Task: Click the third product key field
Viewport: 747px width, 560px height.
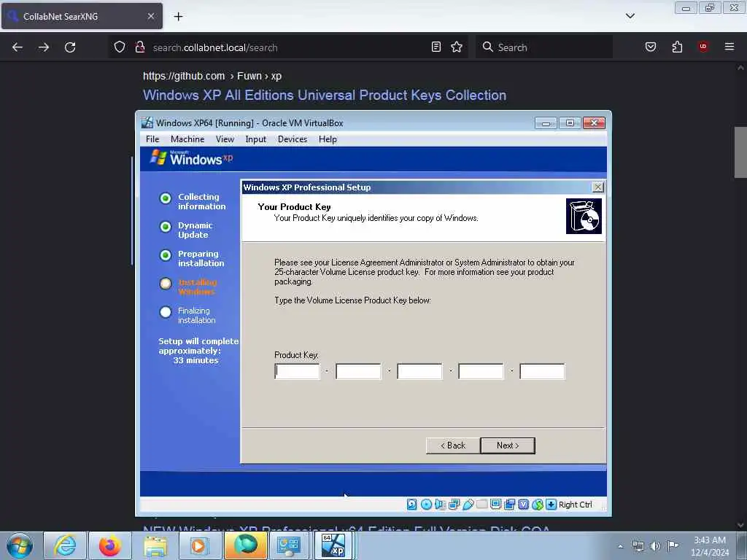Action: tap(419, 371)
